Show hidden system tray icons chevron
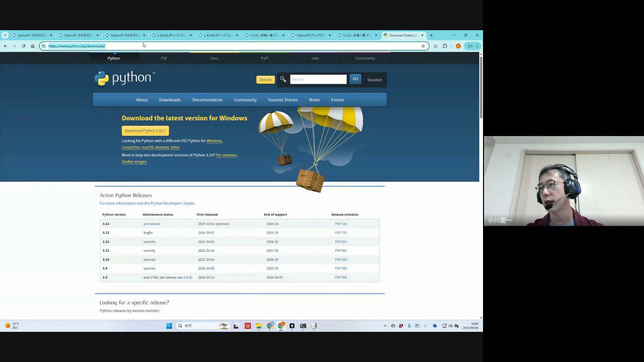This screenshot has width=644, height=362. [385, 326]
